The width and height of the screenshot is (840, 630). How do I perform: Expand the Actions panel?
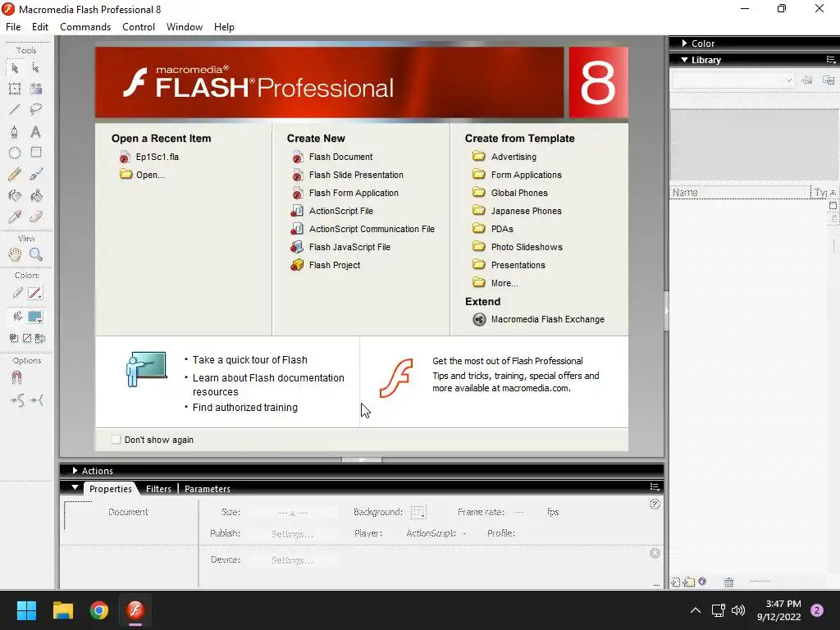click(x=75, y=470)
